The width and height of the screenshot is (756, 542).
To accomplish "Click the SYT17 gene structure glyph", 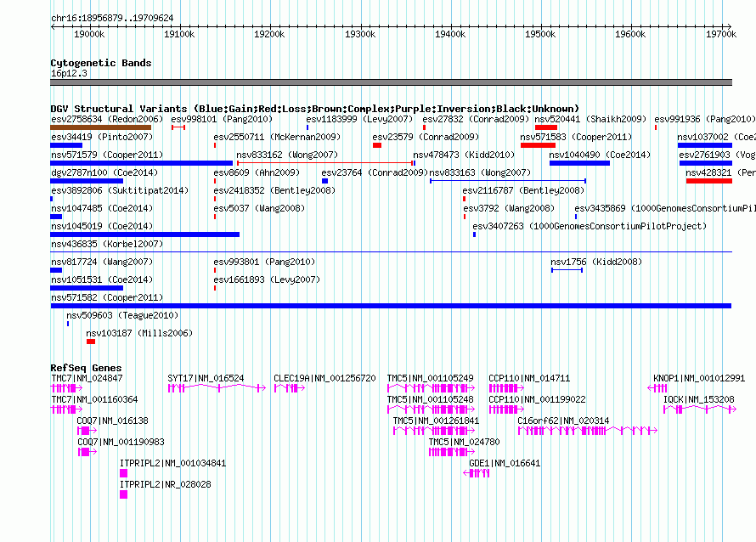I will pyautogui.click(x=217, y=388).
